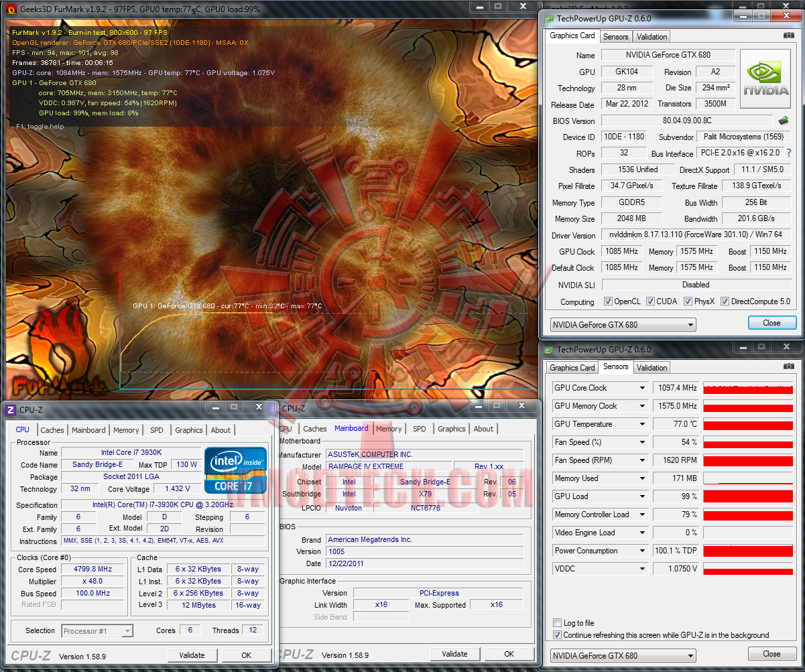Click the CPU-Z title bar Z icon
This screenshot has height=672, width=805.
tap(11, 409)
